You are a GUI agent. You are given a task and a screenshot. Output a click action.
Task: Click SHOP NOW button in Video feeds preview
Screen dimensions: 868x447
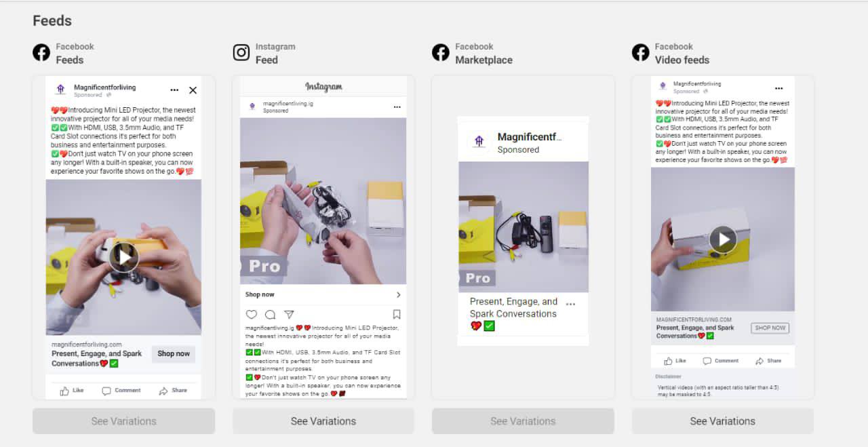(x=770, y=328)
